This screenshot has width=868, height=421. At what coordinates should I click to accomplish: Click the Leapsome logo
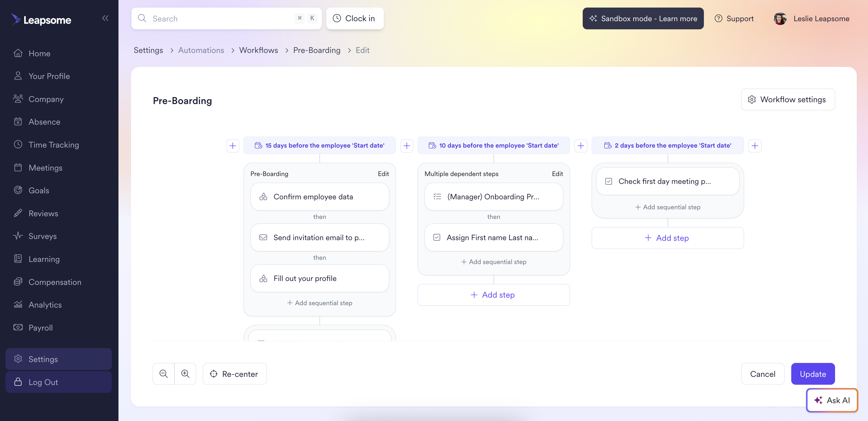pyautogui.click(x=41, y=20)
